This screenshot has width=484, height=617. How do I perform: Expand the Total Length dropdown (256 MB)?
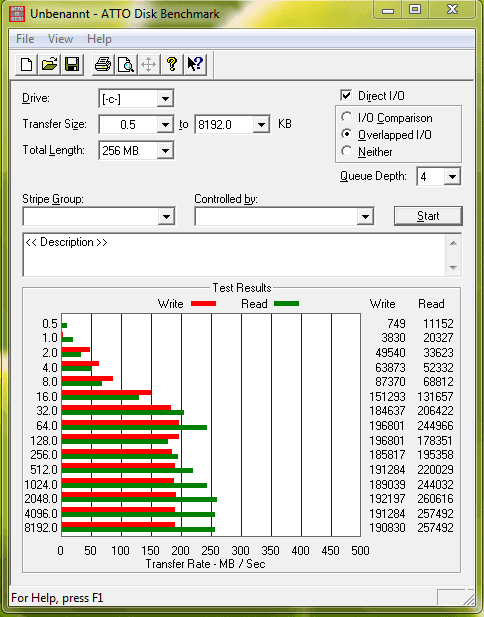[x=165, y=150]
